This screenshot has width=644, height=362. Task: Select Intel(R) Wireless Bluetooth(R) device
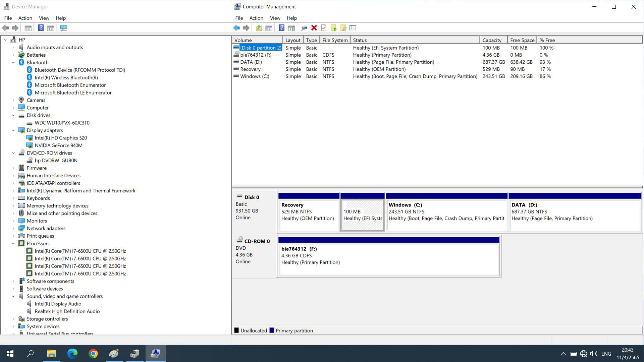pyautogui.click(x=66, y=78)
